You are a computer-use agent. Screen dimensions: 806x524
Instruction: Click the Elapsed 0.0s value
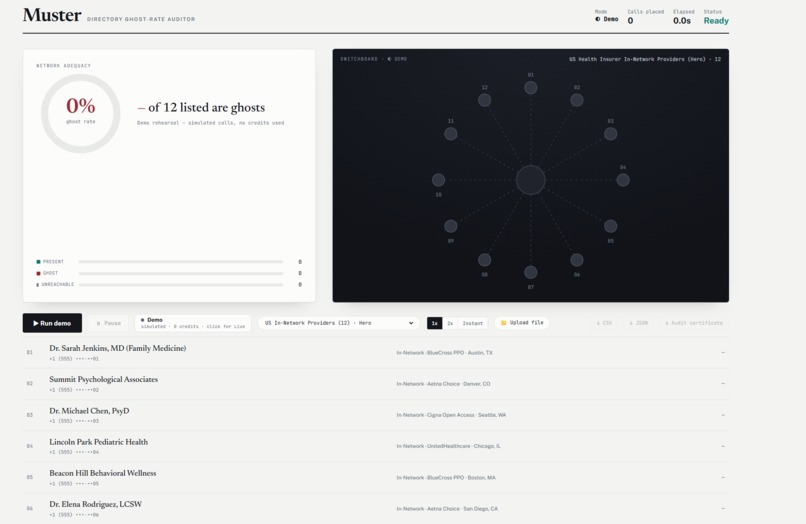(x=682, y=21)
